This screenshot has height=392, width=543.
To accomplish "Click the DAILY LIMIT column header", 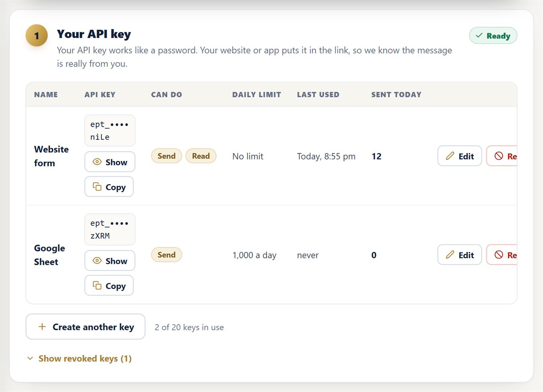I will coord(256,95).
